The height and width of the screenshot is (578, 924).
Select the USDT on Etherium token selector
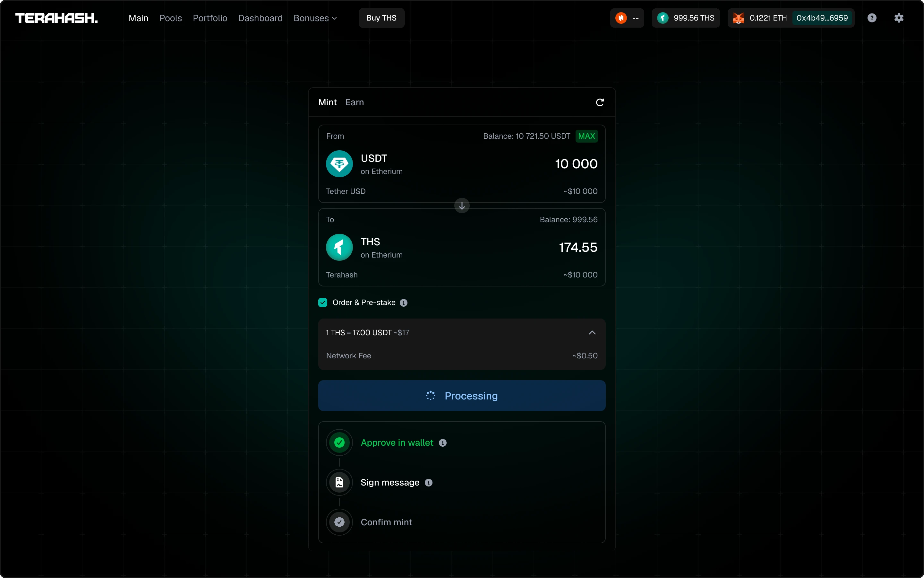[364, 164]
